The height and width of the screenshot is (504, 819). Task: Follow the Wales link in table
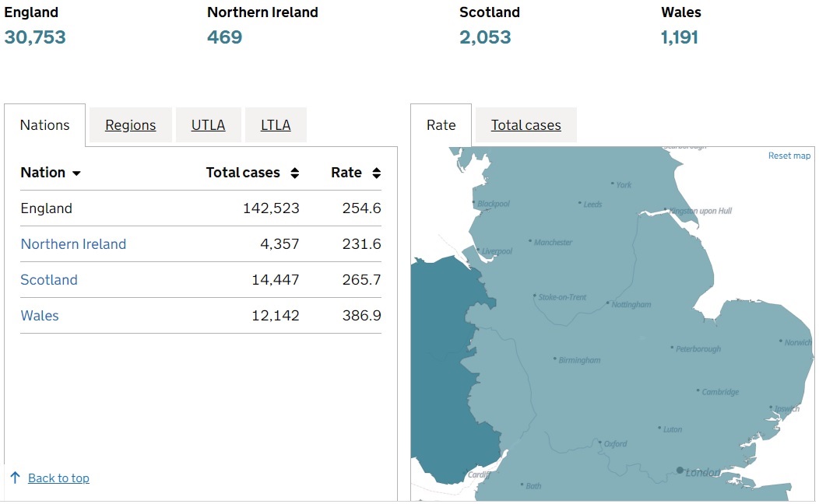click(40, 316)
